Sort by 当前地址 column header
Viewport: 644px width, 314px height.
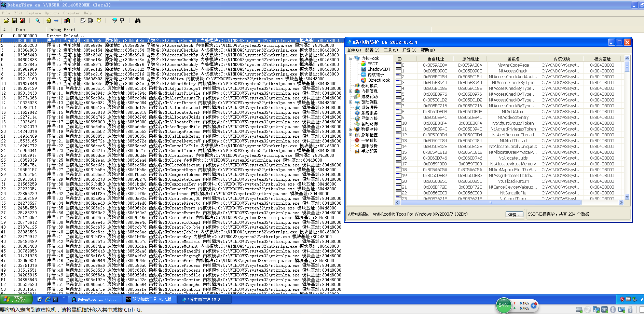tap(435, 59)
